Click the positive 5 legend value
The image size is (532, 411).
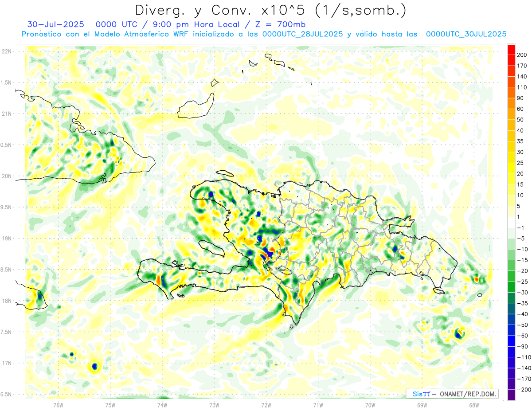tap(519, 206)
